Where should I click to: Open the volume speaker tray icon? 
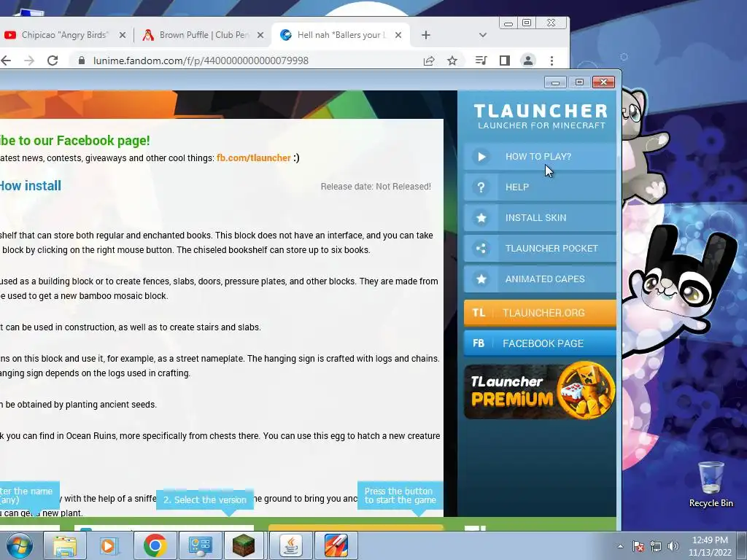tap(673, 546)
